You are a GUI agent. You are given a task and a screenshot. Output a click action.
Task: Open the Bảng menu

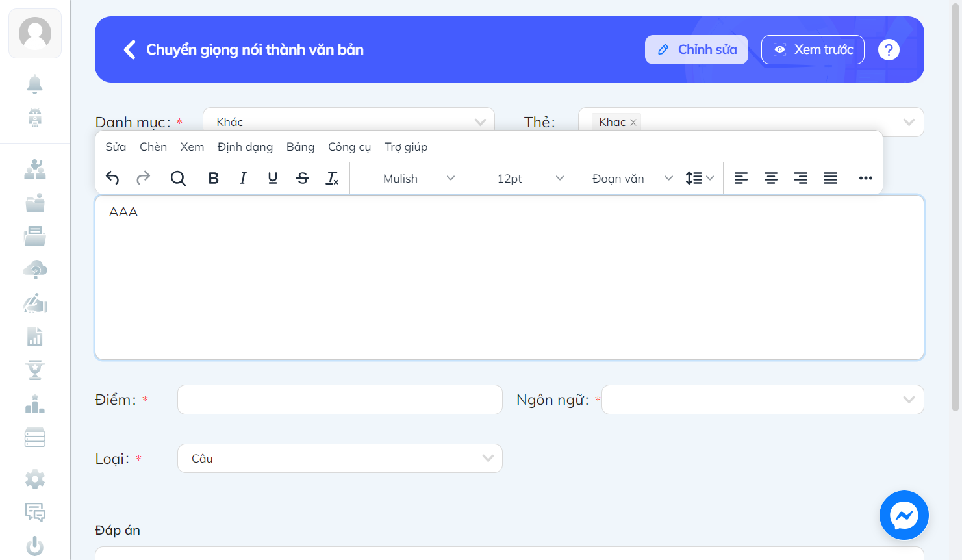pos(300,147)
